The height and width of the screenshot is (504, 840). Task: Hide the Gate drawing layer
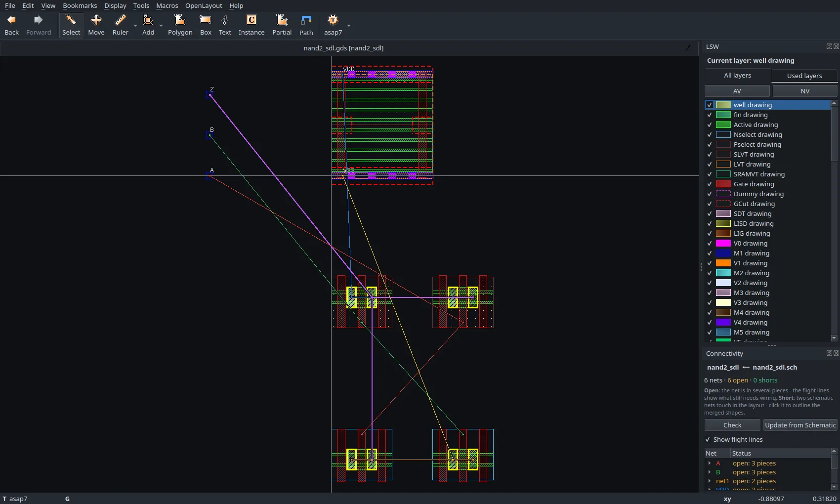pyautogui.click(x=710, y=184)
